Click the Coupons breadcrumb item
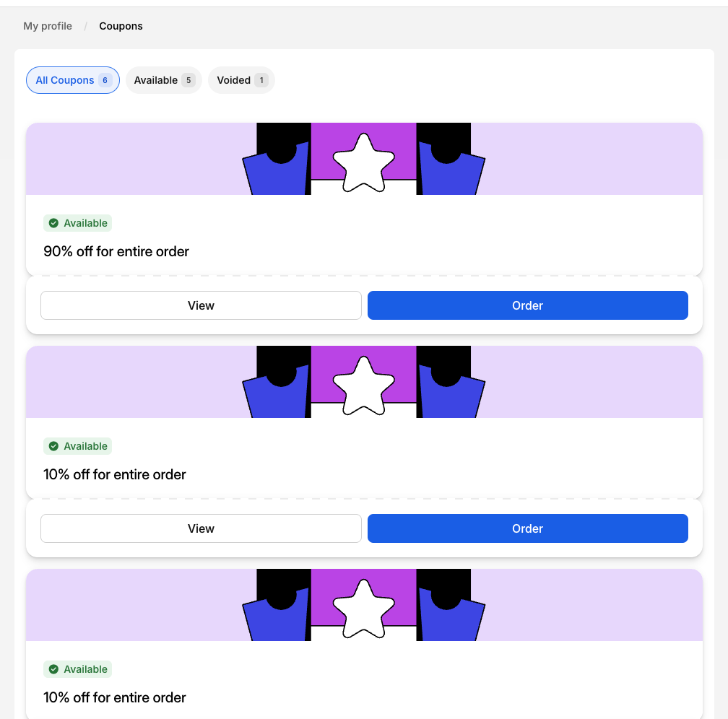This screenshot has height=719, width=728. (121, 26)
